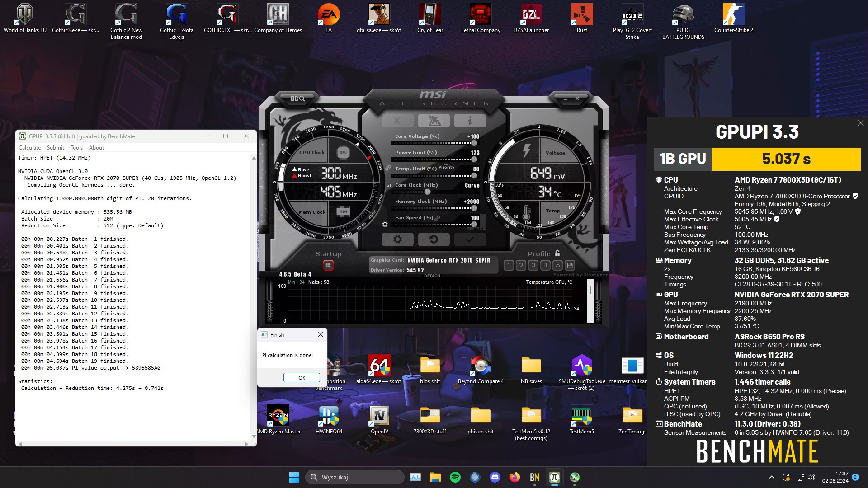Open the NB saves folder
This screenshot has height=488, width=868.
pos(531,370)
